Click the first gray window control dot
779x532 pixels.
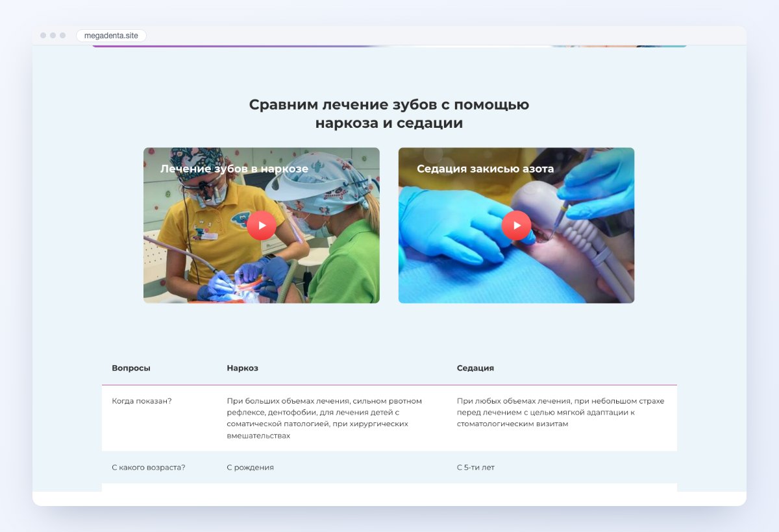[x=43, y=36]
